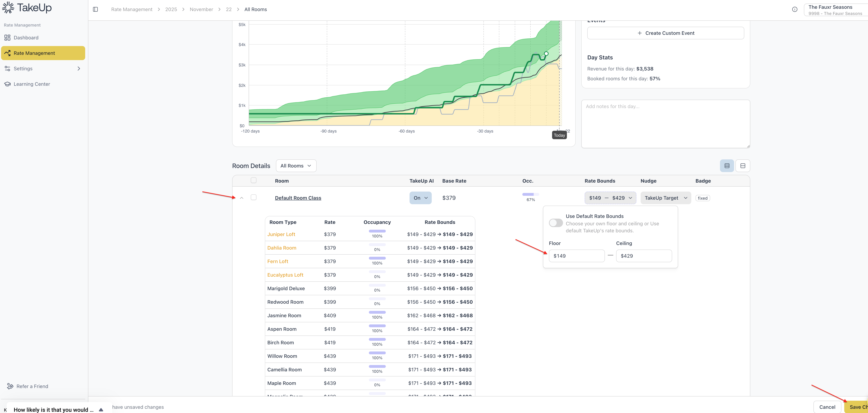Click the info circle icon
Image resolution: width=868 pixels, height=413 pixels.
tap(795, 9)
